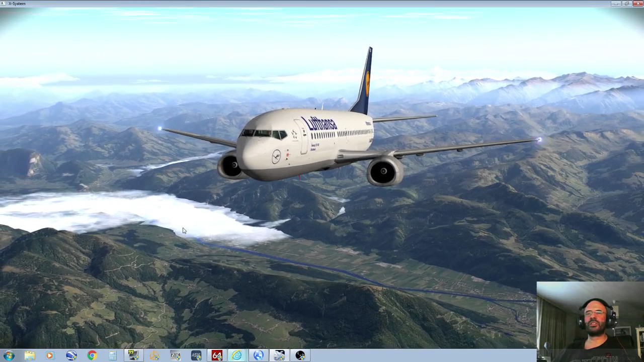Open the Calculator taskbar icon

tap(113, 355)
